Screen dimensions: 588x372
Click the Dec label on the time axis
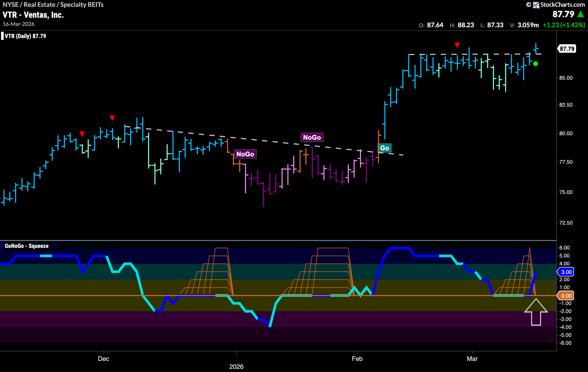[x=104, y=359]
